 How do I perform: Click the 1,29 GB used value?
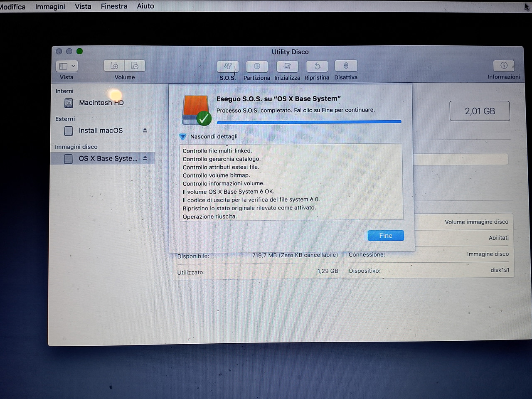(328, 271)
